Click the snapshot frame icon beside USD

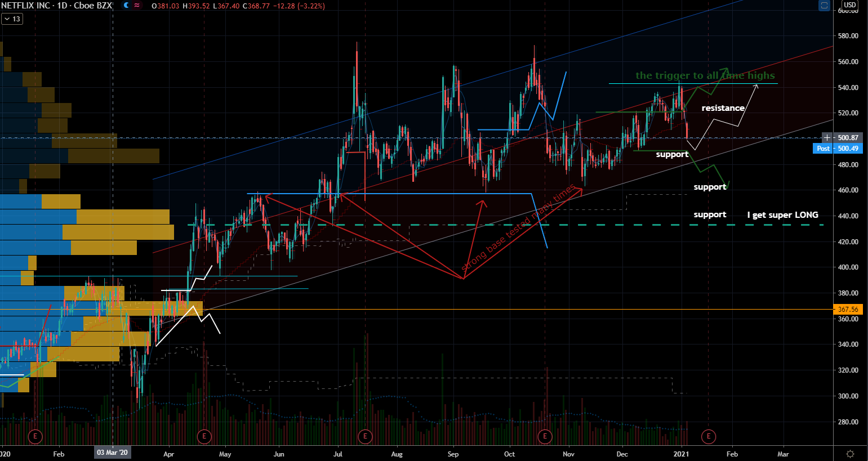[825, 6]
